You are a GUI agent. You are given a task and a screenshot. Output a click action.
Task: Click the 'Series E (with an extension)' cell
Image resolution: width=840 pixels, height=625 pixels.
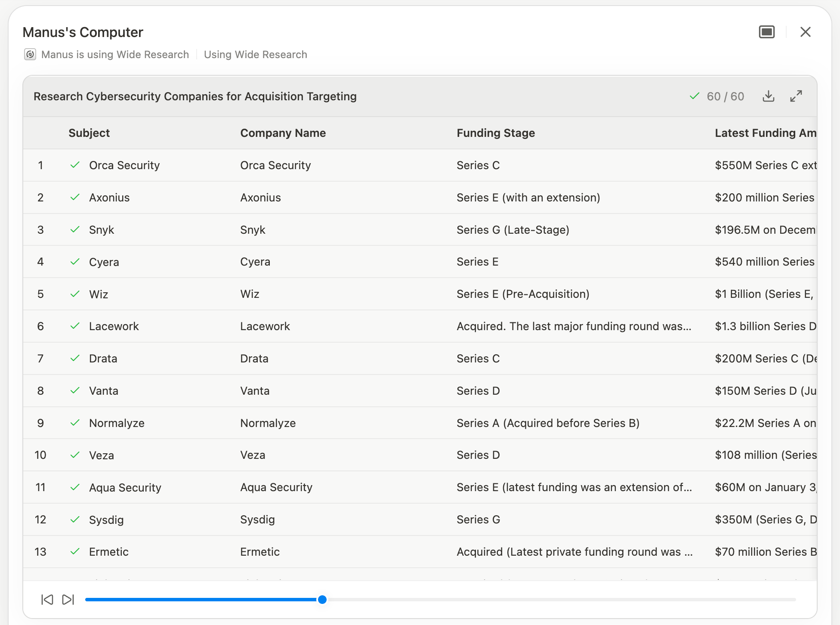(x=528, y=198)
